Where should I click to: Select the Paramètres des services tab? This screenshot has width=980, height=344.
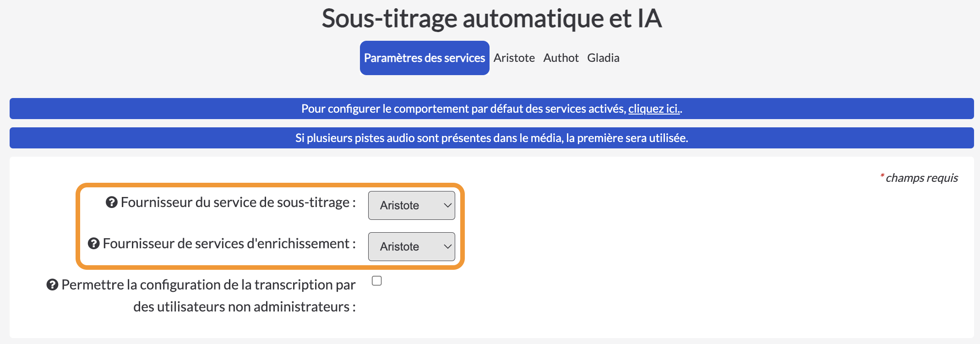[425, 58]
